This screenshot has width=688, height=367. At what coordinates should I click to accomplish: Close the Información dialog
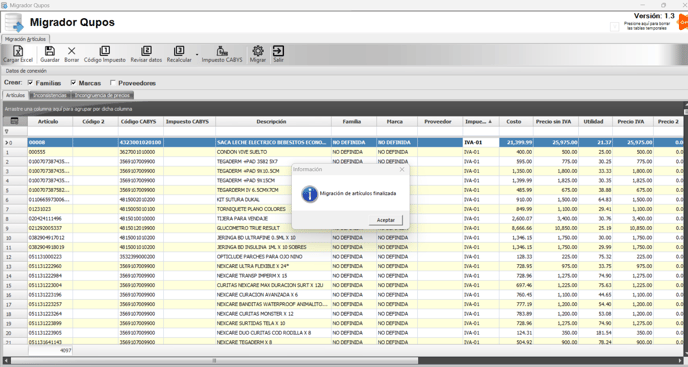402,169
